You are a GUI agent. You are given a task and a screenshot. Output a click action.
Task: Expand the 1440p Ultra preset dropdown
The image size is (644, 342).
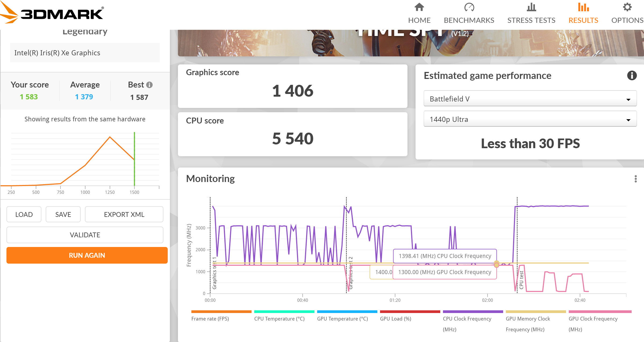530,119
